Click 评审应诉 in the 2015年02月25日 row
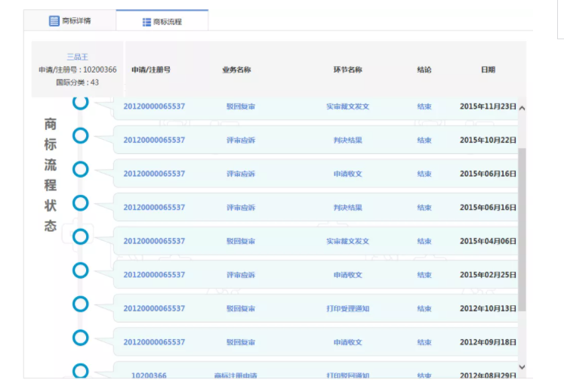 pos(241,275)
